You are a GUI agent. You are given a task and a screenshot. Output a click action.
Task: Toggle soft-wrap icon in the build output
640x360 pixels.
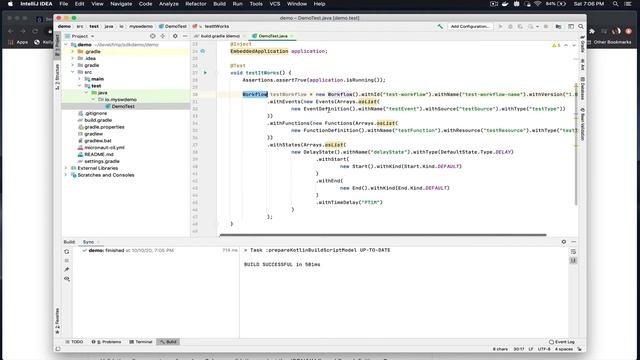573,251
